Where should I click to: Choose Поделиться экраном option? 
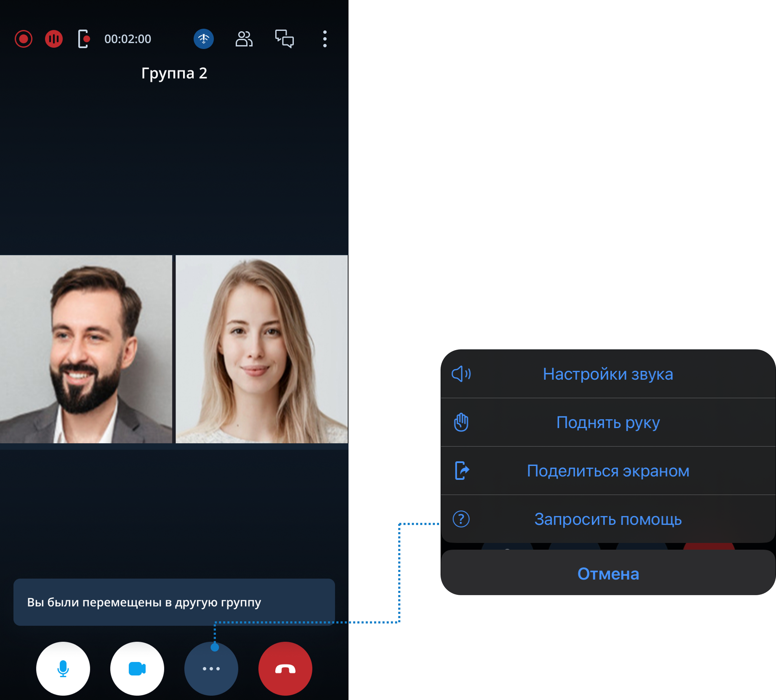[x=607, y=471]
